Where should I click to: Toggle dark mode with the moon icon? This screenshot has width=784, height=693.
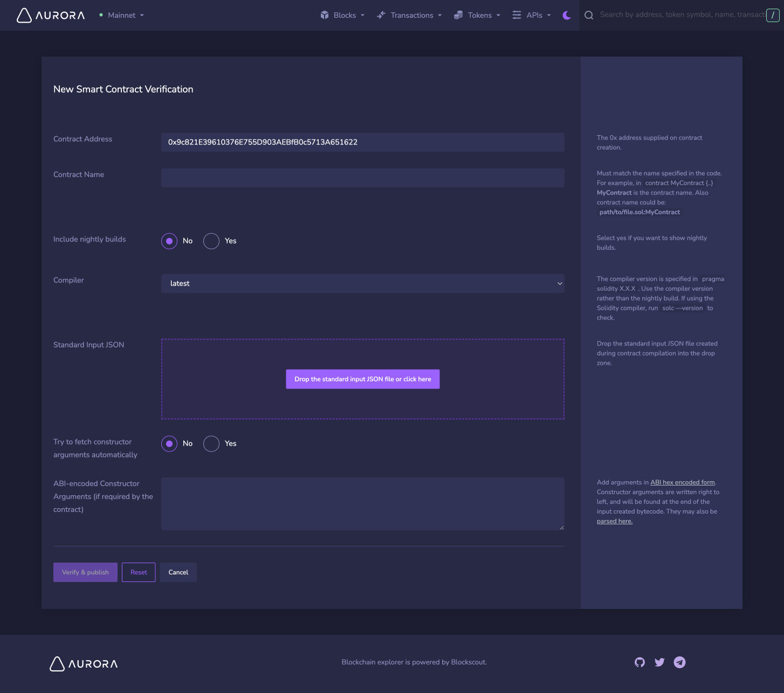[567, 15]
